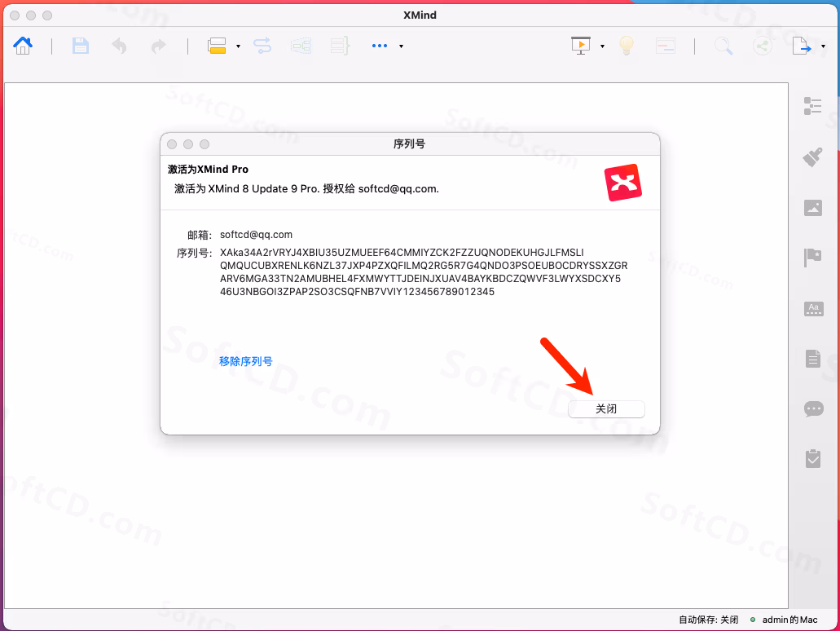The image size is (840, 631).
Task: Click the 激活为XMind Pro heading
Action: click(x=208, y=170)
